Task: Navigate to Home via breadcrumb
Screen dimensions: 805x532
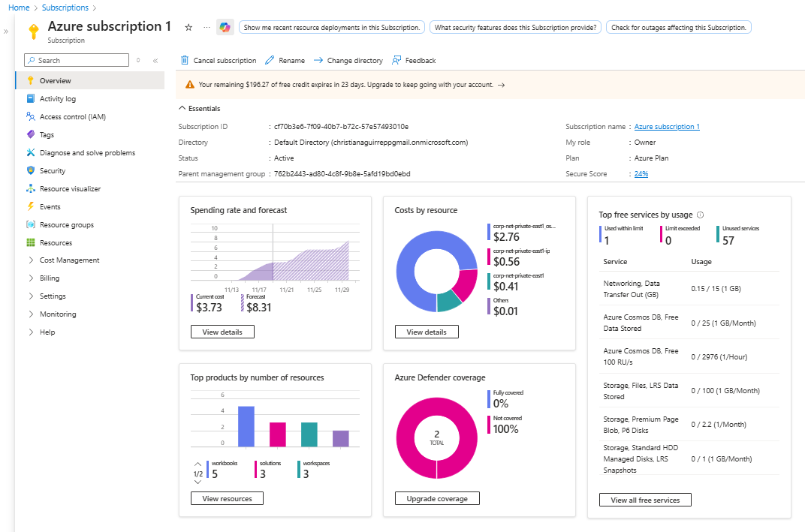Action: coord(17,7)
